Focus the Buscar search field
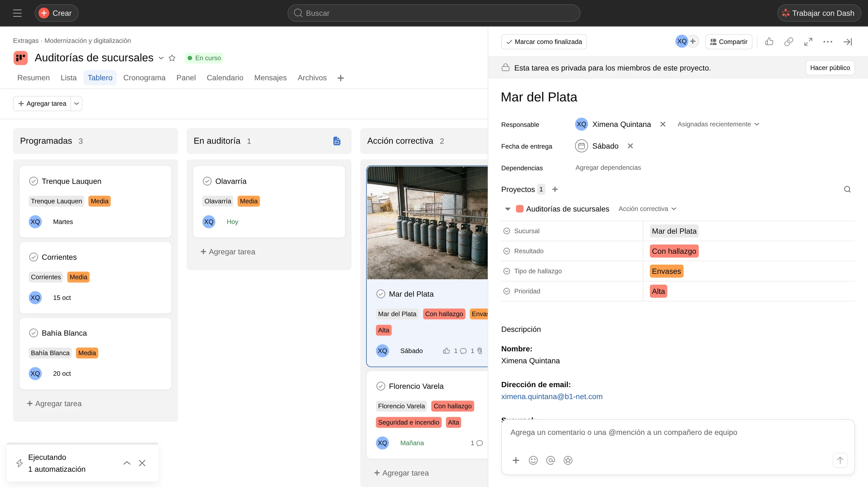The height and width of the screenshot is (488, 868). pyautogui.click(x=434, y=13)
